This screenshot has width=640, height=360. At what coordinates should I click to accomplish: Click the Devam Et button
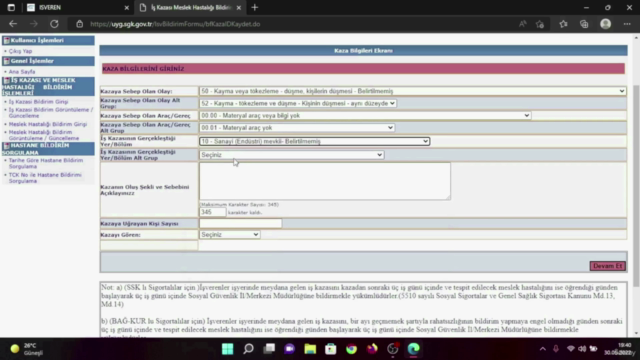pyautogui.click(x=607, y=266)
